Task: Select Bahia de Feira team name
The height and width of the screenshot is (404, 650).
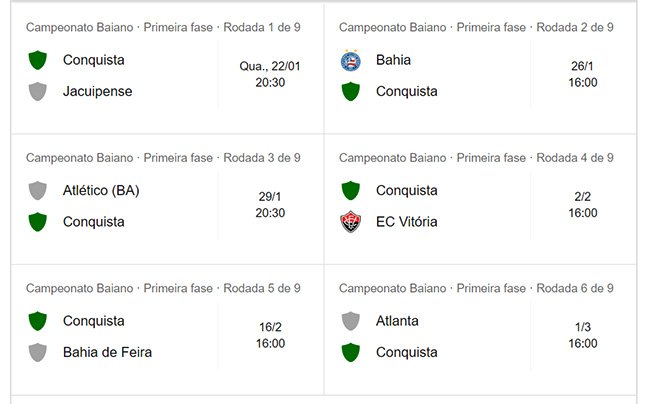Action: coord(107,352)
